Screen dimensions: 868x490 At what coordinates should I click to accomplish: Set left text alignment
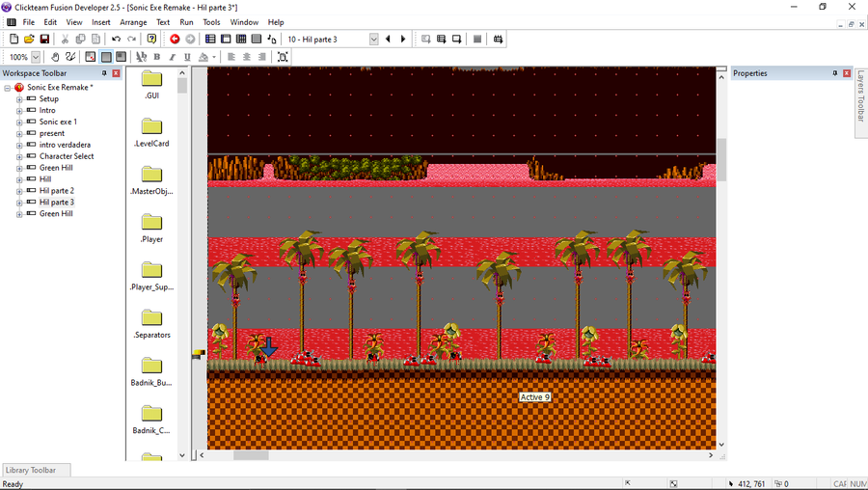coord(231,57)
